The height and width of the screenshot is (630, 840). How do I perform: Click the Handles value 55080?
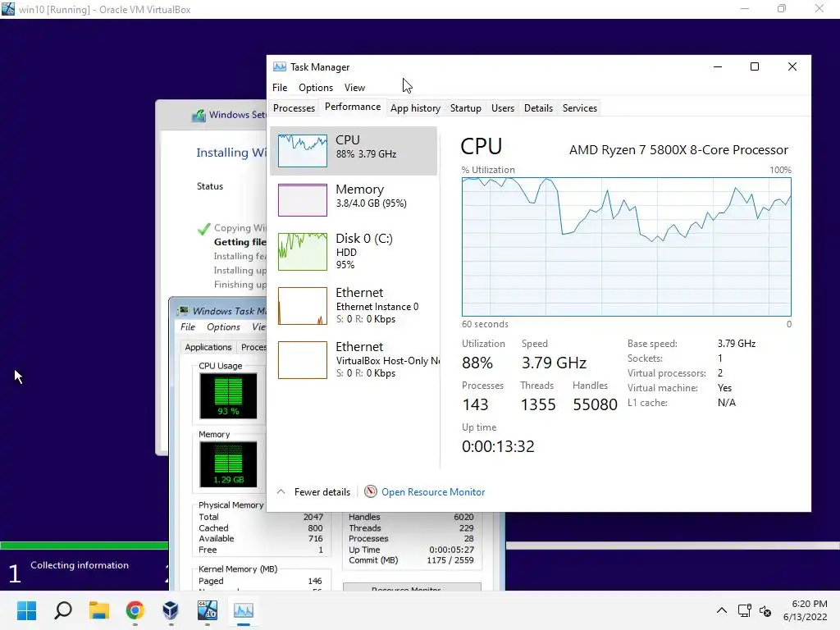pos(596,404)
